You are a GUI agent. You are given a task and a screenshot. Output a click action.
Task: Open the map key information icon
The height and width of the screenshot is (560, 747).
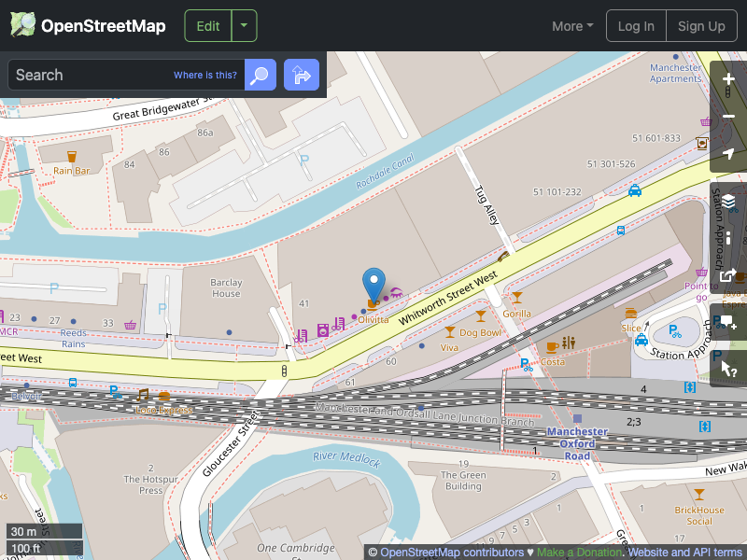point(728,240)
